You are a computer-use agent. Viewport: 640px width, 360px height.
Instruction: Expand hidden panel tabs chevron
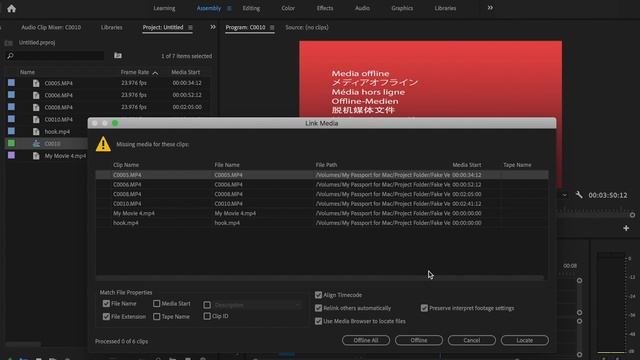click(213, 27)
